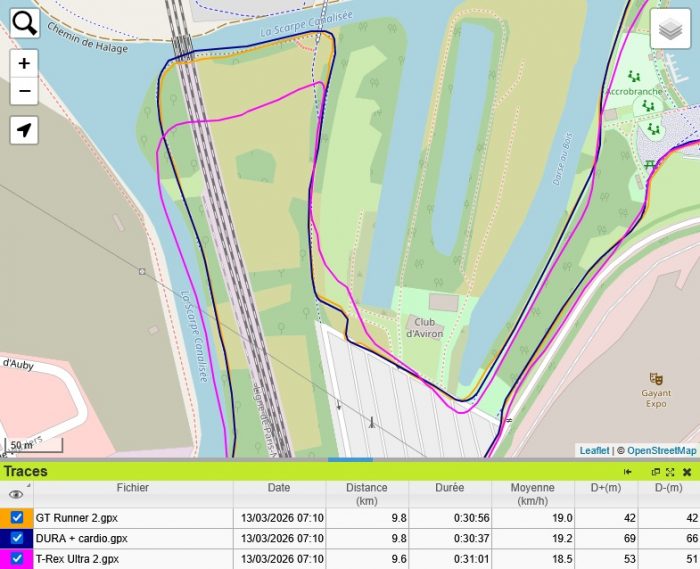Viewport: 700px width, 569px height.
Task: Zoom out of the map
Action: click(x=24, y=91)
